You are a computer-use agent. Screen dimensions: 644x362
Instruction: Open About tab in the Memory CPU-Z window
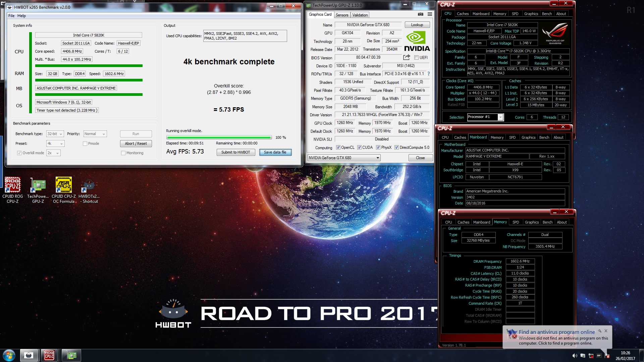click(561, 222)
